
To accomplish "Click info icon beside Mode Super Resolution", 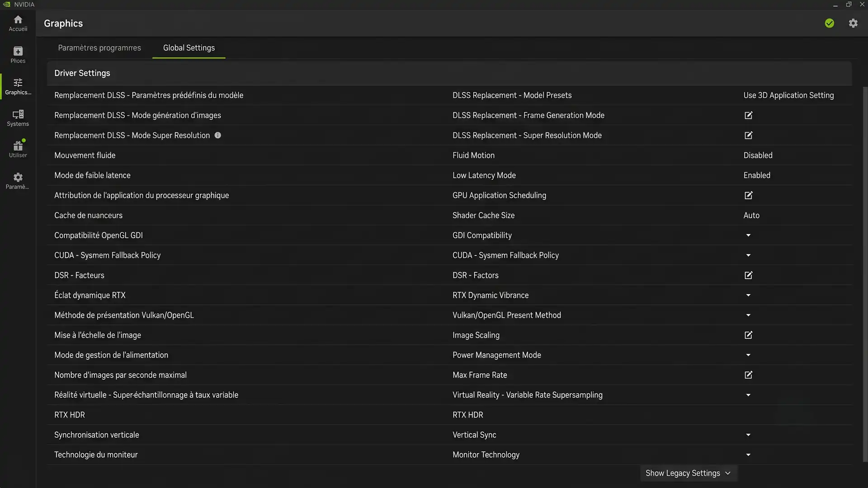I will (217, 135).
